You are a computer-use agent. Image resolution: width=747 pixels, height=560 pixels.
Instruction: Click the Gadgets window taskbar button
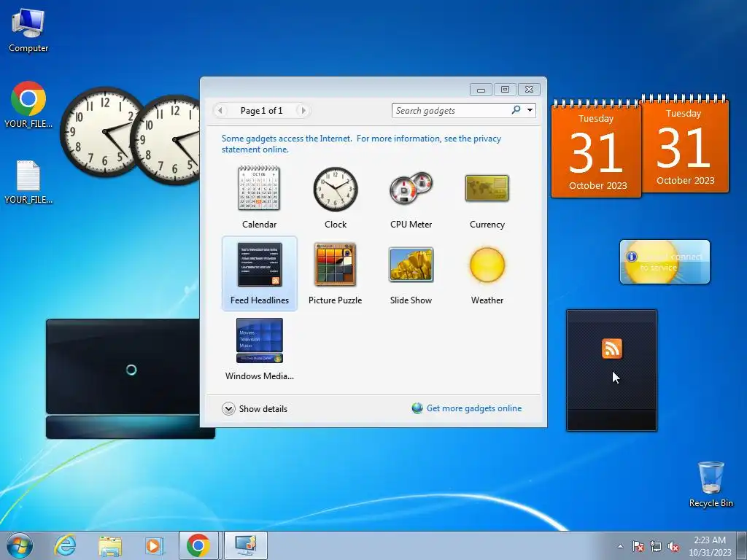(246, 545)
